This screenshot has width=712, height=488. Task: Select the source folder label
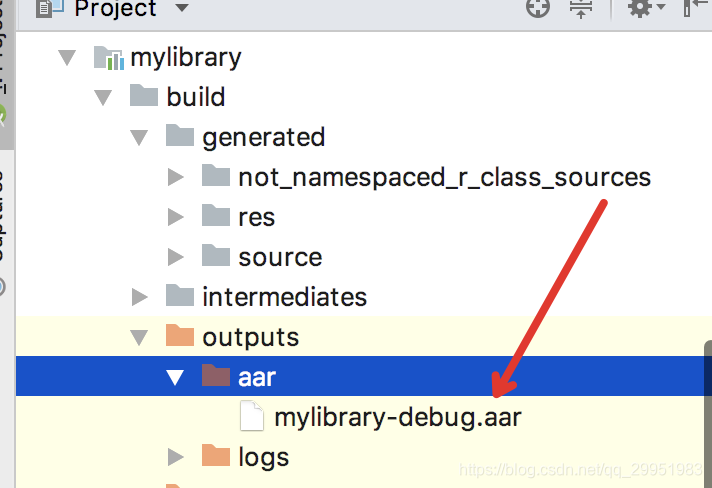pyautogui.click(x=280, y=258)
